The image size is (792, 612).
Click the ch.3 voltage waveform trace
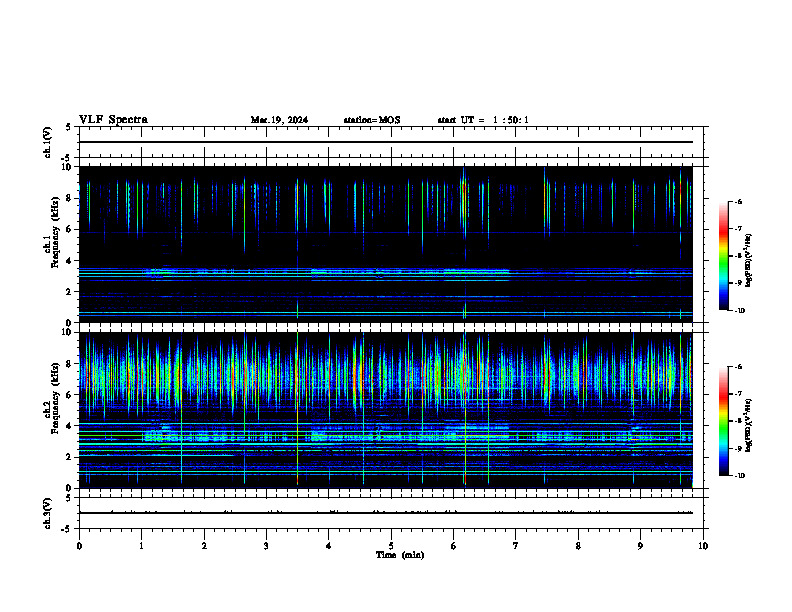tap(386, 513)
